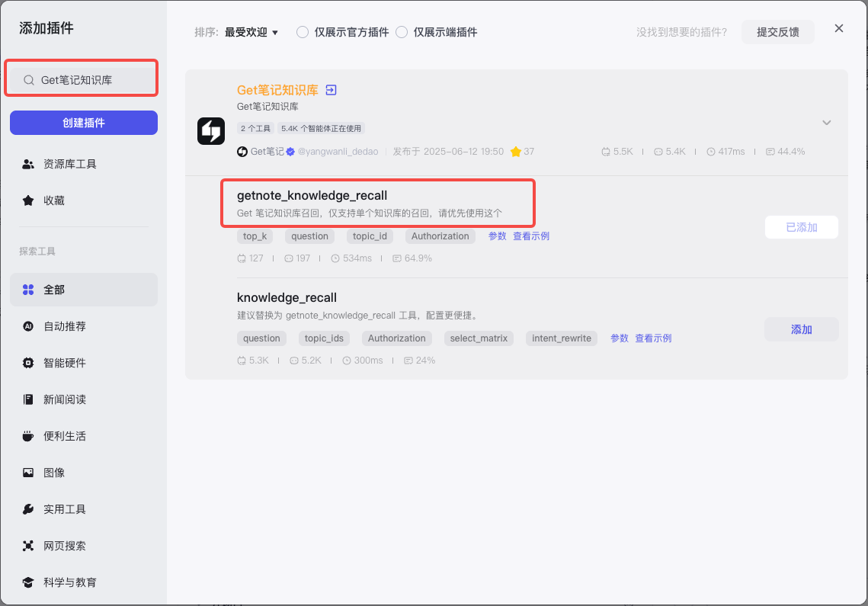The height and width of the screenshot is (606, 868).
Task: Click the knowledge_recall tool name
Action: pos(287,297)
